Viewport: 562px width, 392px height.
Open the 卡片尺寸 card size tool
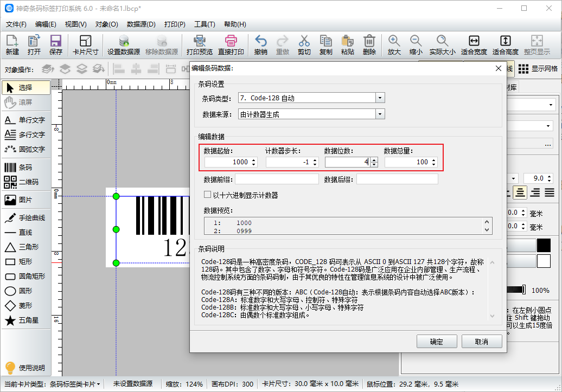click(x=85, y=45)
